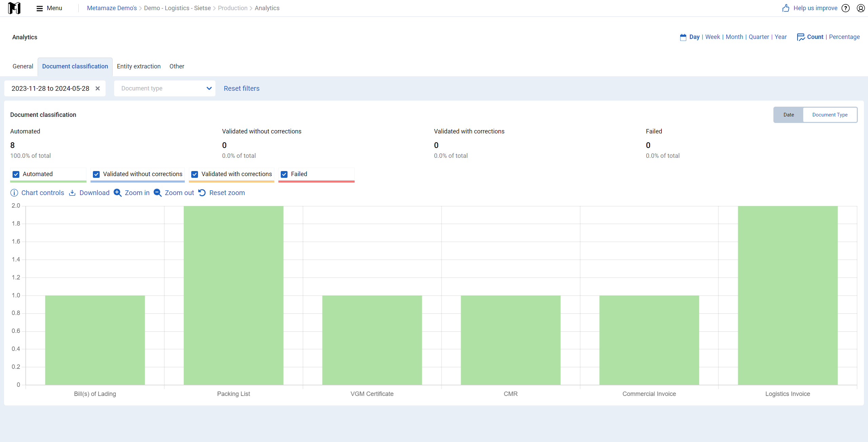Expand the Document type dropdown

click(165, 88)
